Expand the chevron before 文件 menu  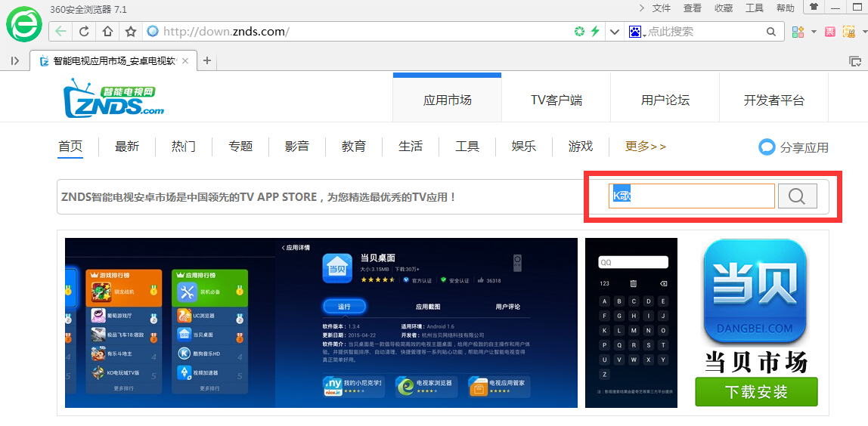[x=642, y=8]
